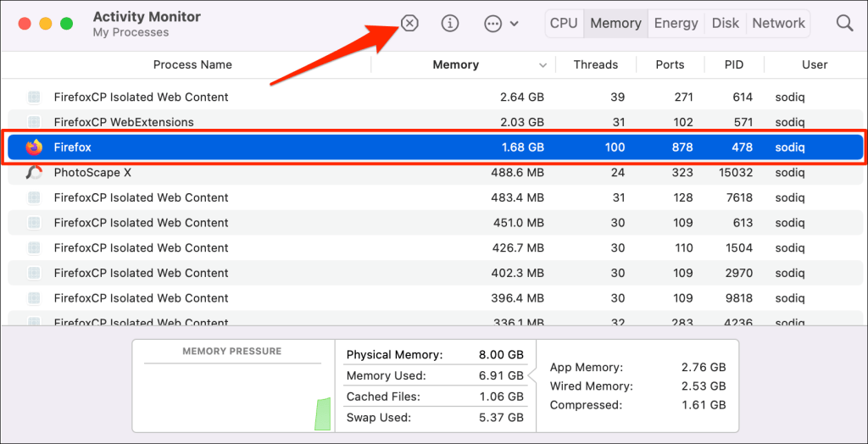
Task: Select FirefoxCP WebExtensions process row
Action: (434, 122)
